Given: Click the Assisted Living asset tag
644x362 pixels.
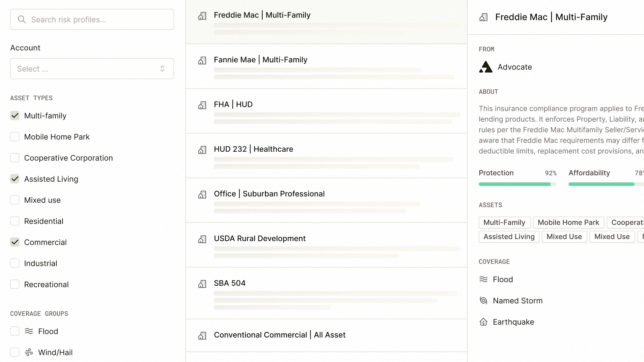Looking at the screenshot, I should [509, 237].
